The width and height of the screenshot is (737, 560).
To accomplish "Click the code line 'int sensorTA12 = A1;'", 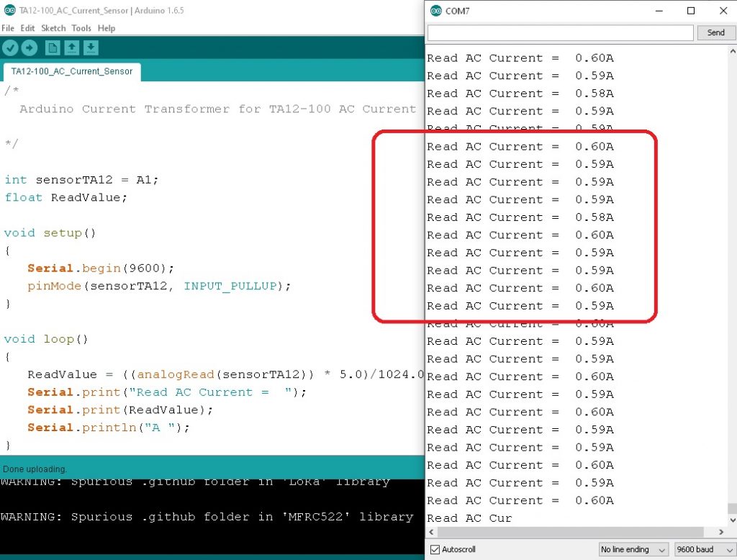I will pos(81,180).
